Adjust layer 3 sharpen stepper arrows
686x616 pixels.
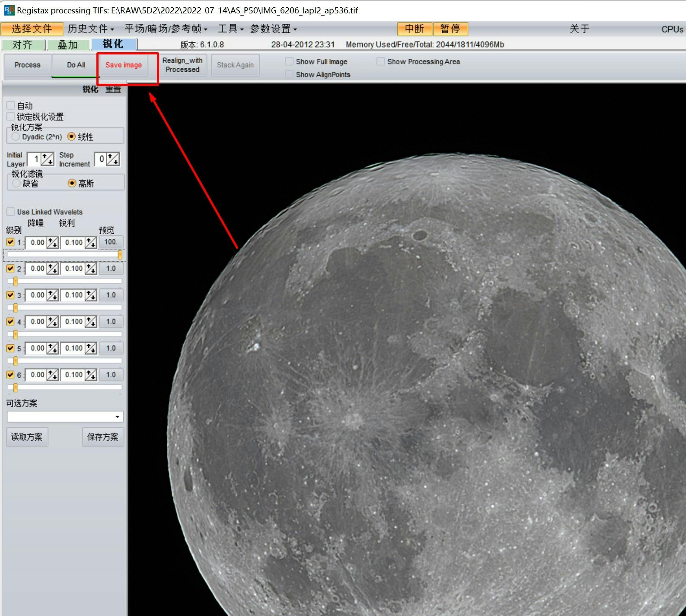coord(91,295)
